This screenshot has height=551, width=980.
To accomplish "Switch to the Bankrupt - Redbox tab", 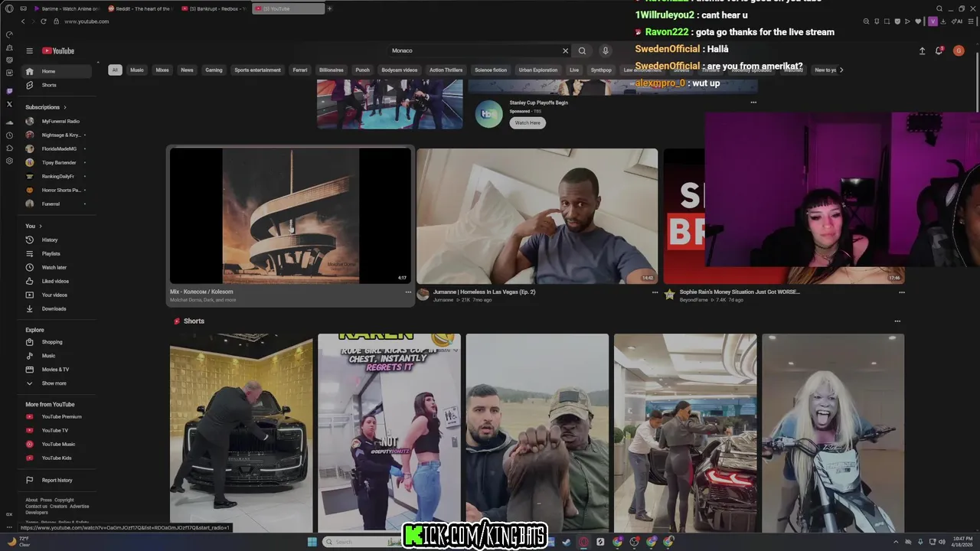I will tap(214, 8).
